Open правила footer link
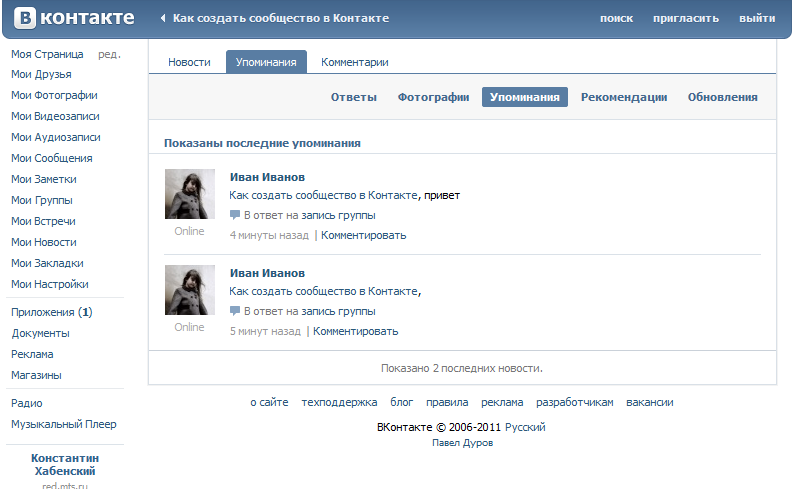Screen dimensions: 799x489 click(x=447, y=402)
